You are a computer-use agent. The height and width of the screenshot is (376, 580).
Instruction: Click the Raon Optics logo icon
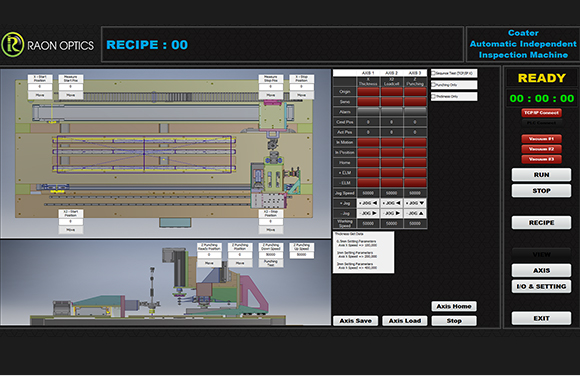[13, 44]
